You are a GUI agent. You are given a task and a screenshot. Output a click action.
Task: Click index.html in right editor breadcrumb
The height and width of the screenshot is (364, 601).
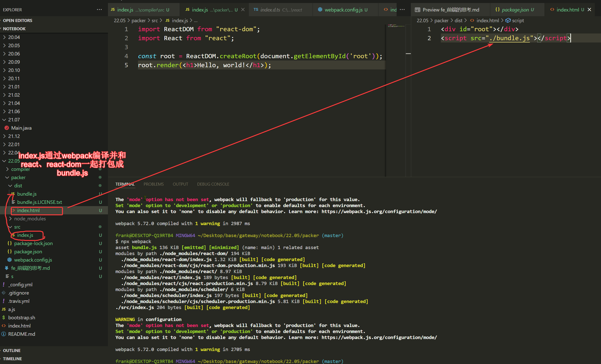pos(488,20)
